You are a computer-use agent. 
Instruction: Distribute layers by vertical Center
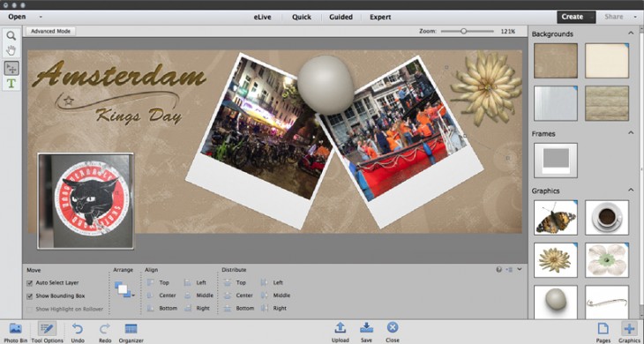click(238, 295)
